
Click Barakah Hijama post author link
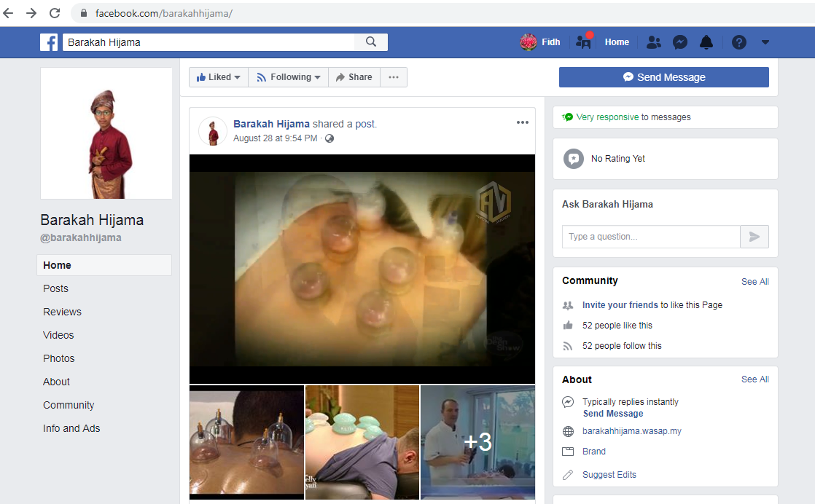tap(271, 124)
